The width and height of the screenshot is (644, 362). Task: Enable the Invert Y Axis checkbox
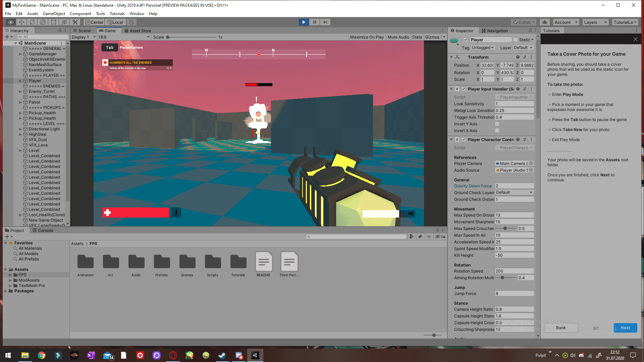497,124
